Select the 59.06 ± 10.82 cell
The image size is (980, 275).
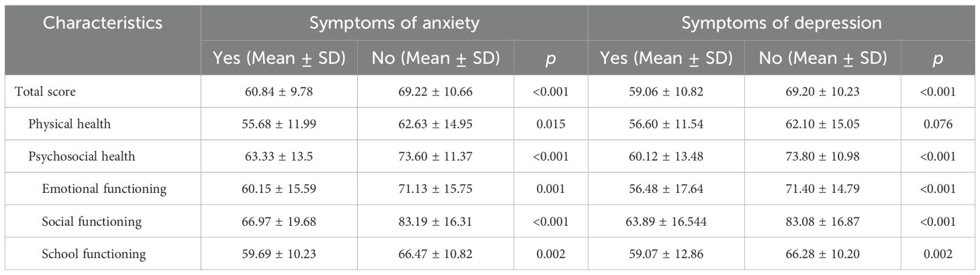pos(667,92)
